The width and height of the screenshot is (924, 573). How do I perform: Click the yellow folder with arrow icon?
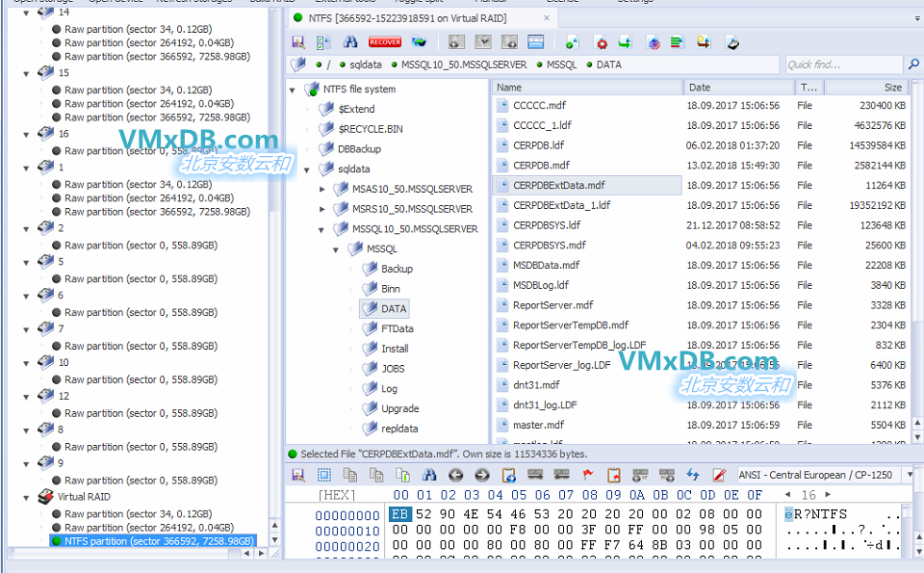pos(704,42)
